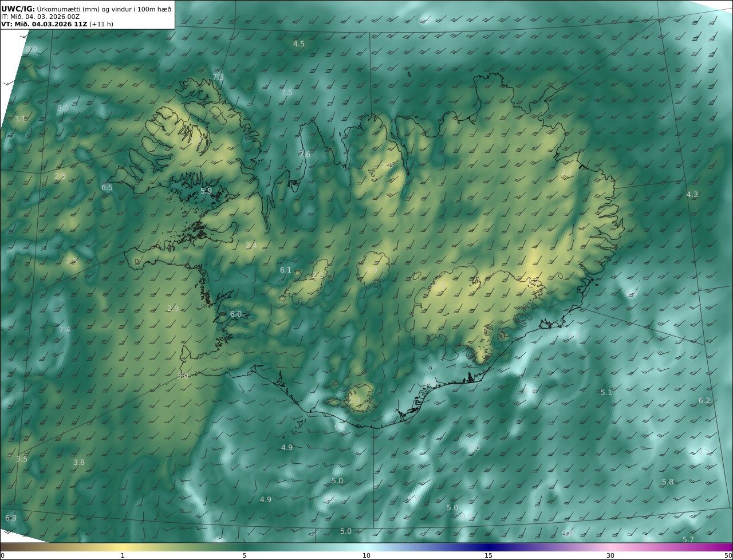Click the 7.6 value label on the map
Screen dimensions: 733x560
pos(305,154)
